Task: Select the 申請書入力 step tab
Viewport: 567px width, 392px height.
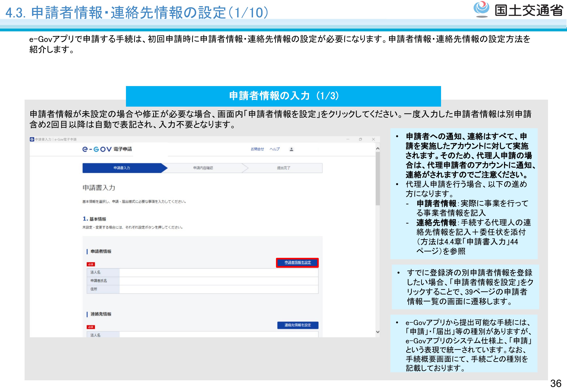Action: click(x=122, y=168)
